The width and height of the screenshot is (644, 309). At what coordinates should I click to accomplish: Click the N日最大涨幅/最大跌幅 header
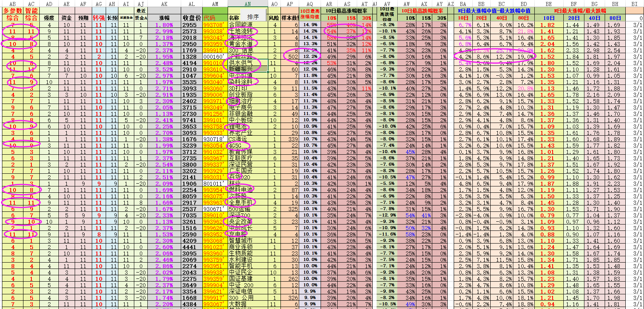[580, 11]
